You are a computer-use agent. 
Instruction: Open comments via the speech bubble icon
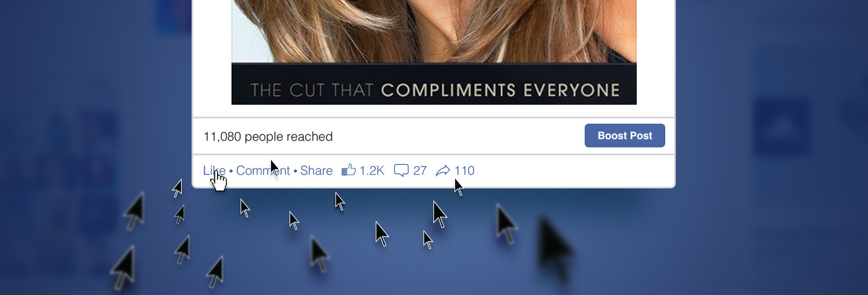click(x=401, y=170)
